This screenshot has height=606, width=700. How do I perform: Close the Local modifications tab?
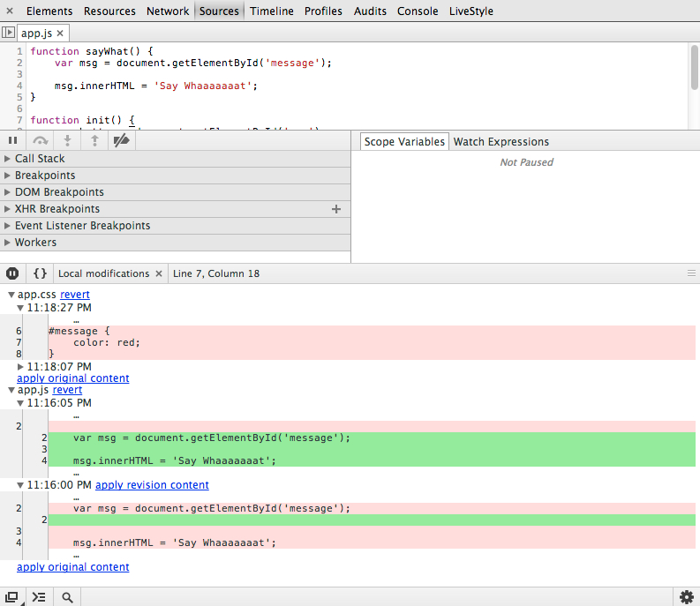click(159, 273)
